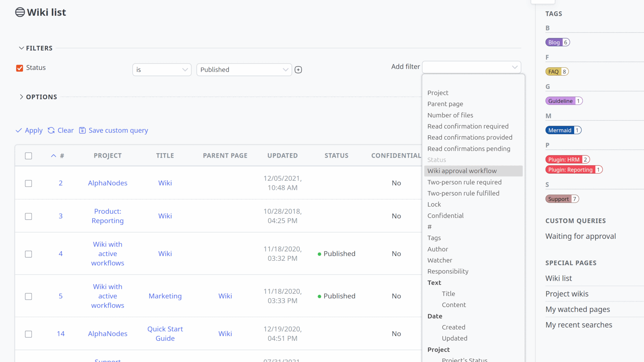Viewport: 644px width, 362px height.
Task: Expand the Options section
Action: coord(38,97)
